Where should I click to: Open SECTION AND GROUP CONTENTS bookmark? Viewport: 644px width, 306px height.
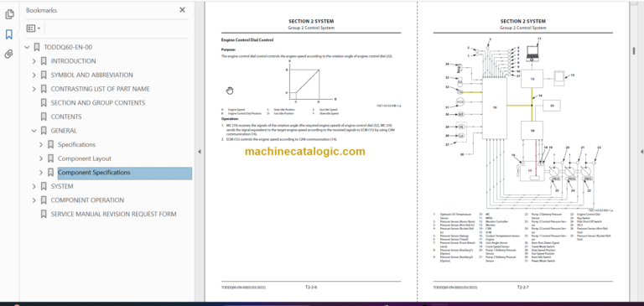coord(98,103)
